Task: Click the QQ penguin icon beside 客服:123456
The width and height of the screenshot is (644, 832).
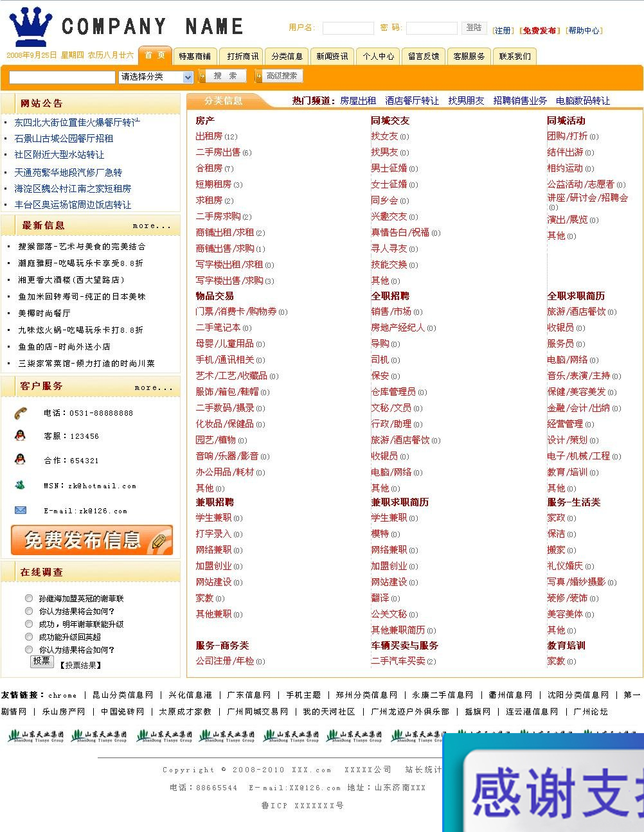Action: click(x=20, y=436)
